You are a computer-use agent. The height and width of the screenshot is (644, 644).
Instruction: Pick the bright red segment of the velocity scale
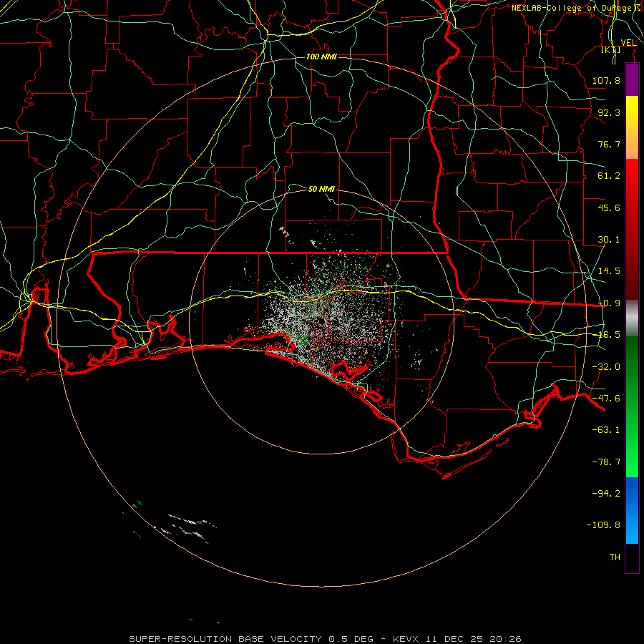632,181
